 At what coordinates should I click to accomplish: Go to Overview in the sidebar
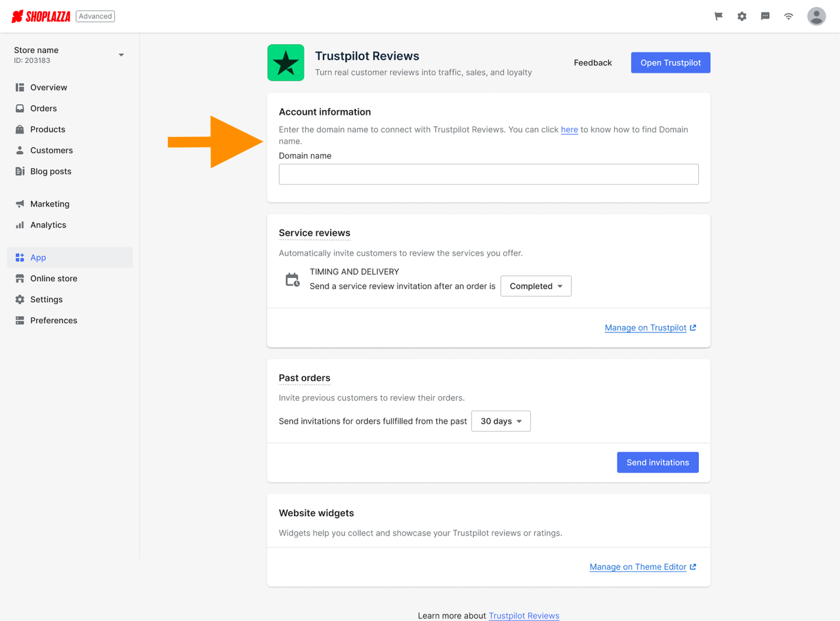coord(70,87)
